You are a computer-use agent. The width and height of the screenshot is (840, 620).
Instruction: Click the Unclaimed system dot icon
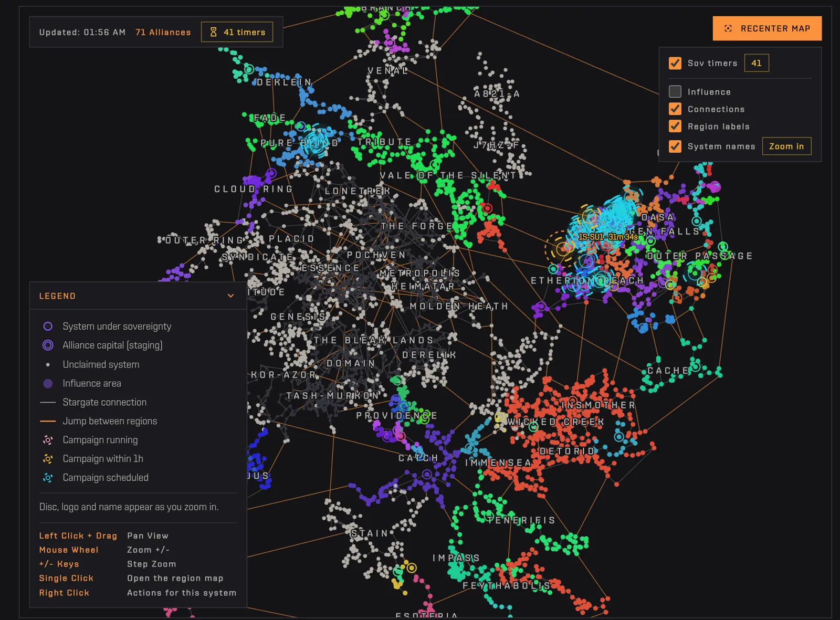tap(48, 364)
